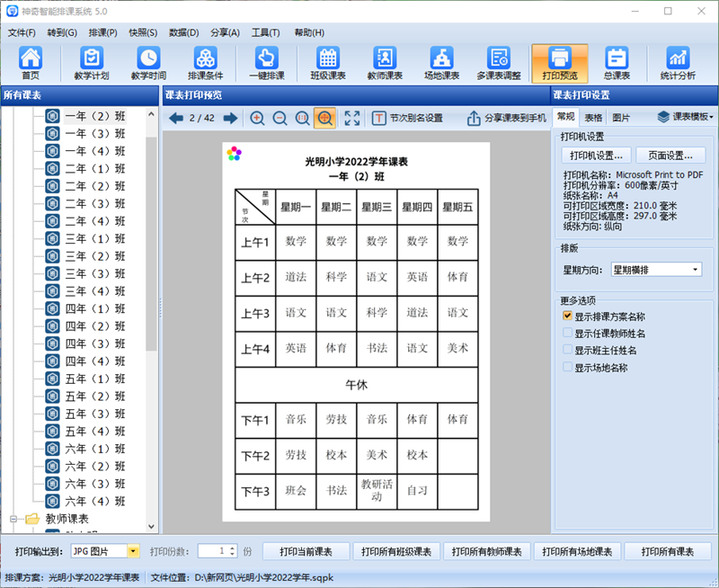Open the 教学时间 clock icon

pyautogui.click(x=148, y=63)
